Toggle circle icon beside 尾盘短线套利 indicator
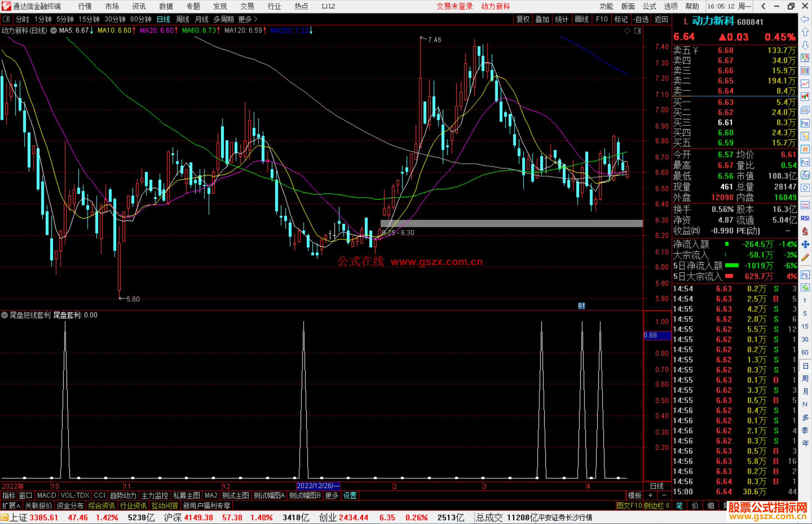The height and width of the screenshot is (524, 812). click(5, 315)
